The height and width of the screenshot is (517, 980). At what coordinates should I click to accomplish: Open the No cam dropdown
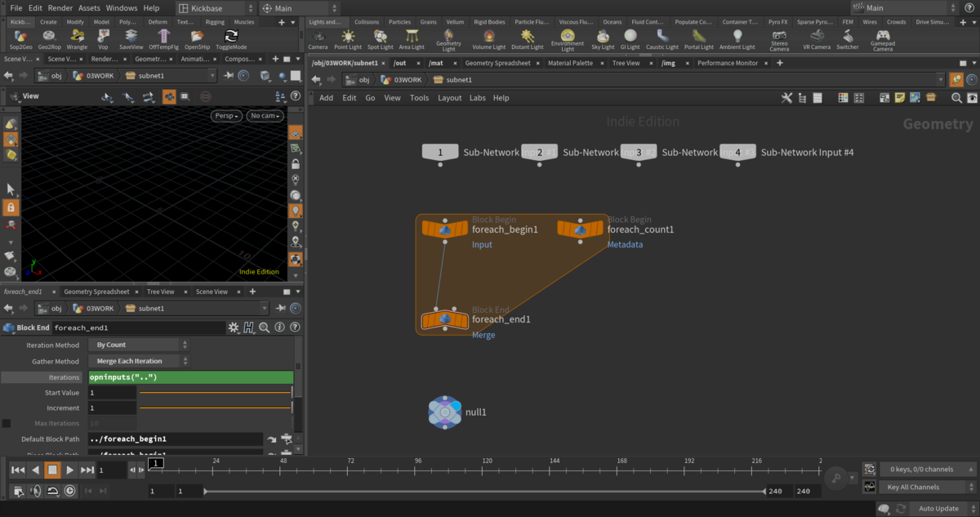pos(265,116)
